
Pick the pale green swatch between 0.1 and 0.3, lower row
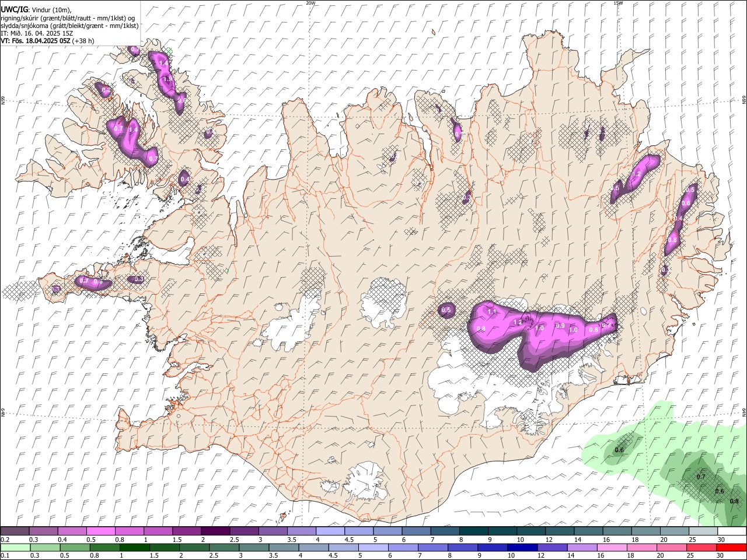[x=15, y=547]
